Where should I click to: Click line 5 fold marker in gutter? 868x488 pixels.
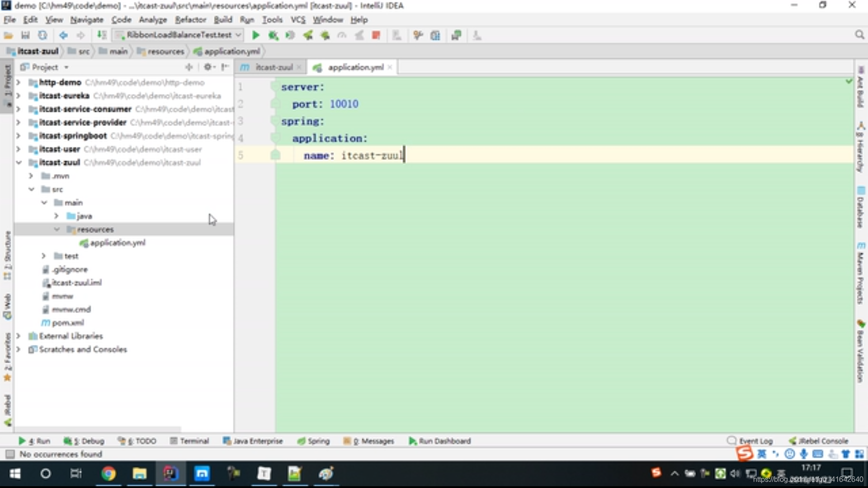[275, 155]
